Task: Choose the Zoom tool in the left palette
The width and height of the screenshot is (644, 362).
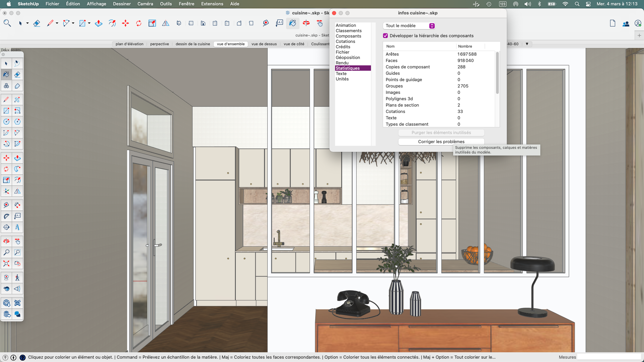Action: pos(6,252)
